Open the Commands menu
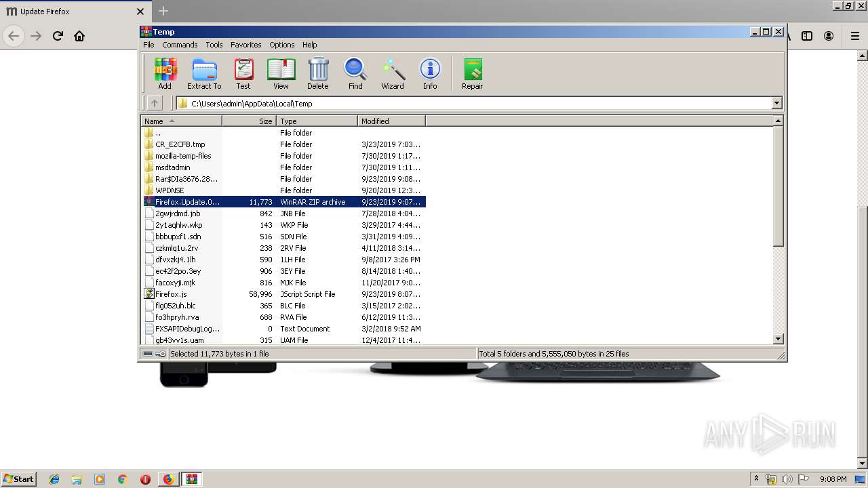Viewport: 868px width, 488px height. tap(180, 45)
